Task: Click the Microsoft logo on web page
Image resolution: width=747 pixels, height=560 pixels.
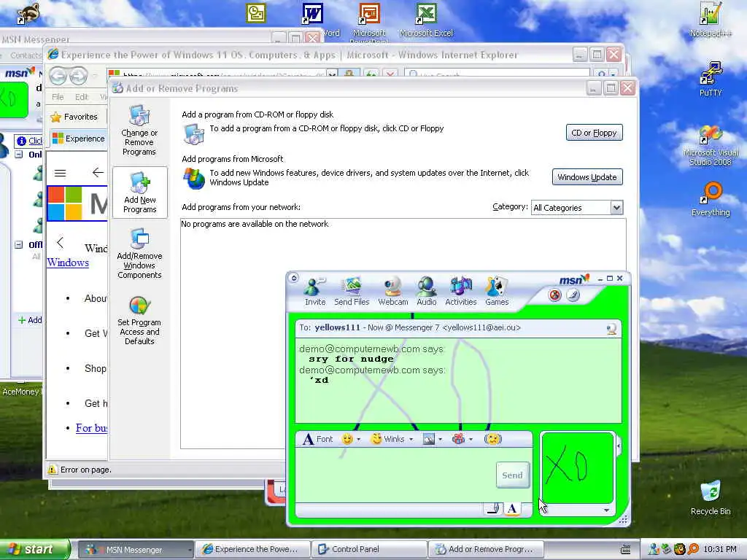Action: tap(77, 204)
